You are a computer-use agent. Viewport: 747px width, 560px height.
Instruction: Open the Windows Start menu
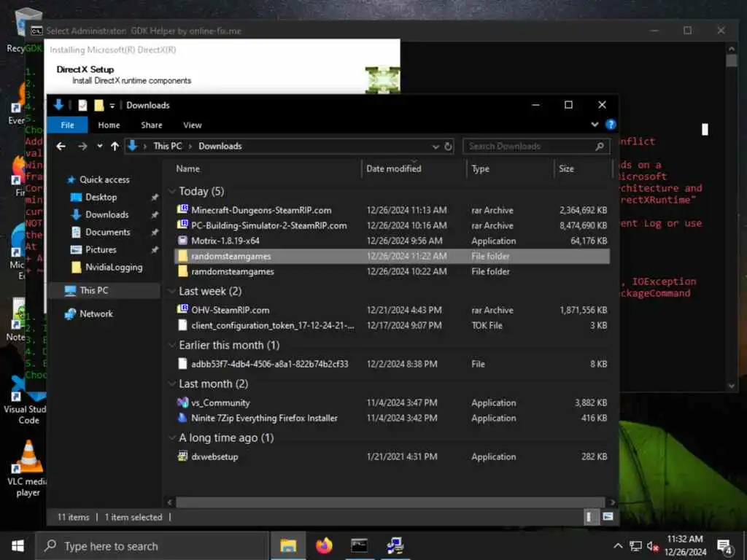18,545
